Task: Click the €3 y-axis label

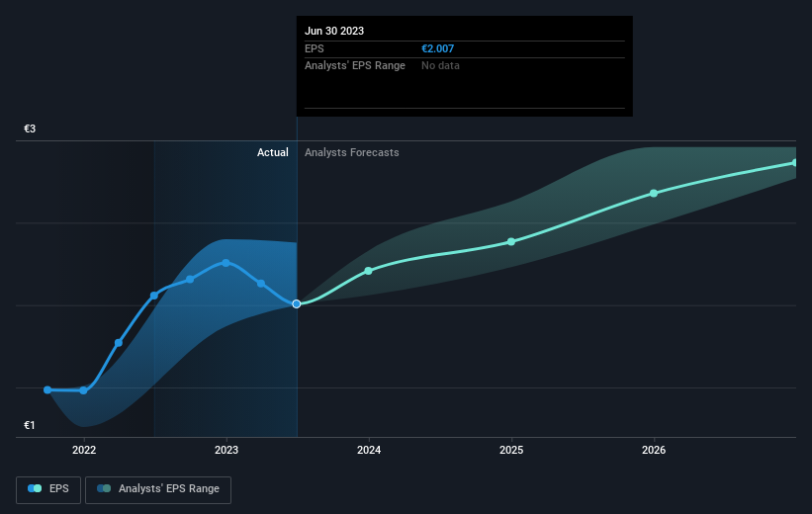Action: click(30, 128)
